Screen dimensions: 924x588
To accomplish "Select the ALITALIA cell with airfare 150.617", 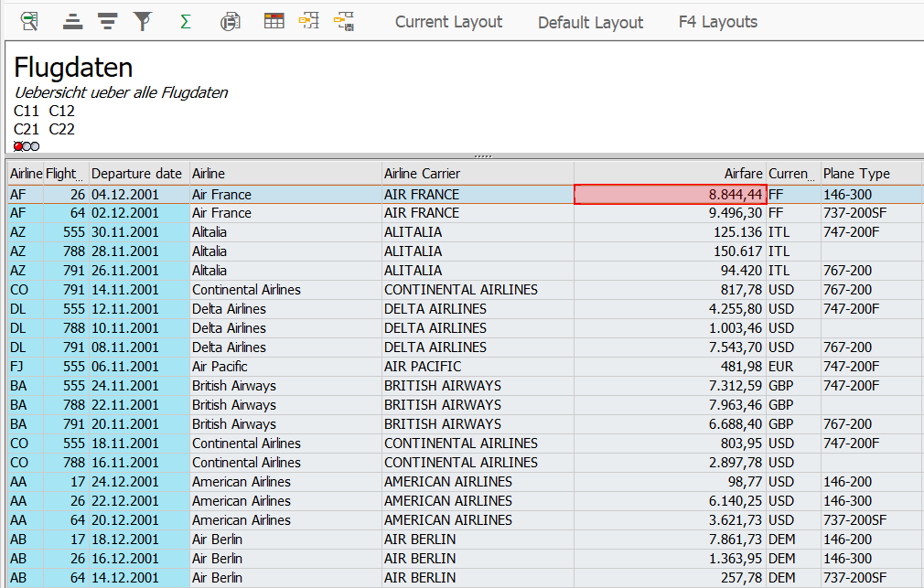I will 478,251.
